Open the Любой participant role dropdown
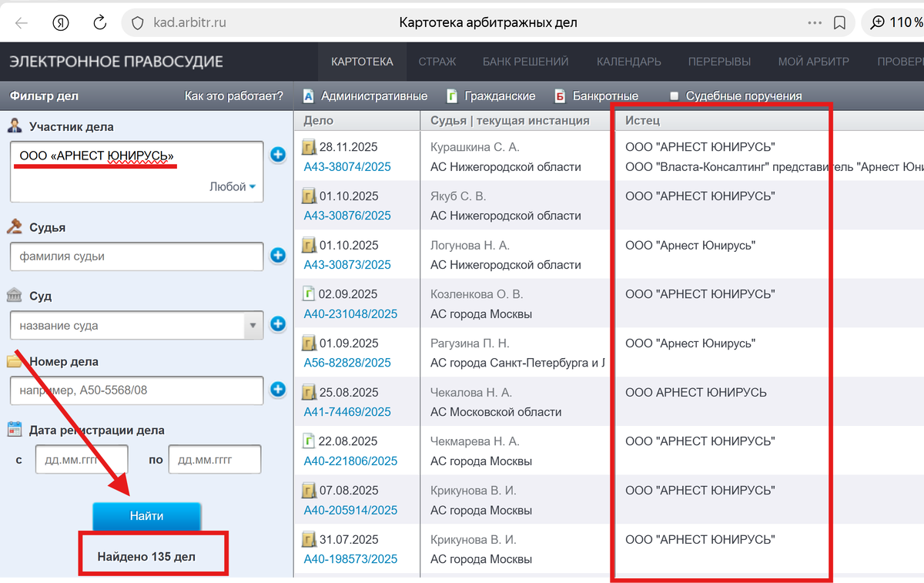The width and height of the screenshot is (924, 583). coord(233,186)
